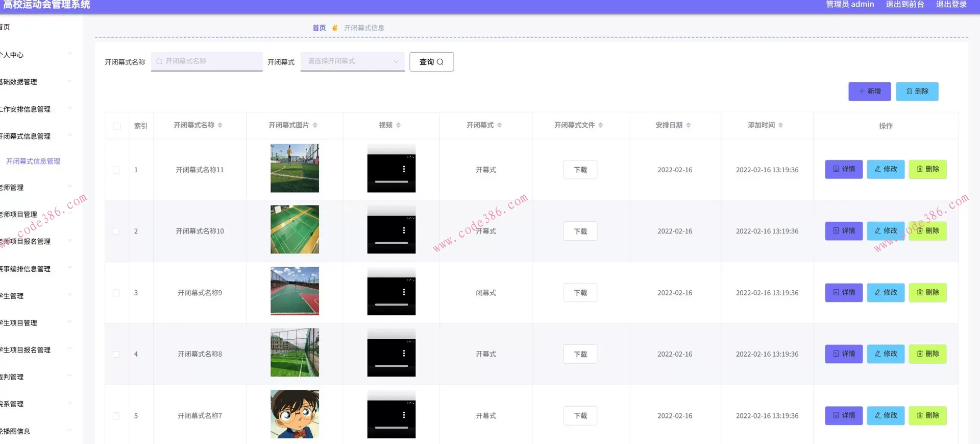This screenshot has width=980, height=444.
Task: Open the video options menu in row 1
Action: [404, 169]
